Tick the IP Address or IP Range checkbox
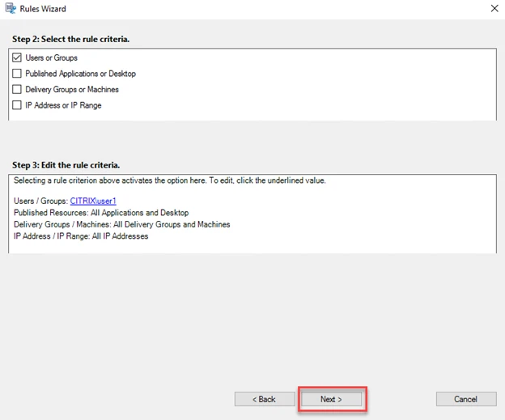 [x=17, y=105]
